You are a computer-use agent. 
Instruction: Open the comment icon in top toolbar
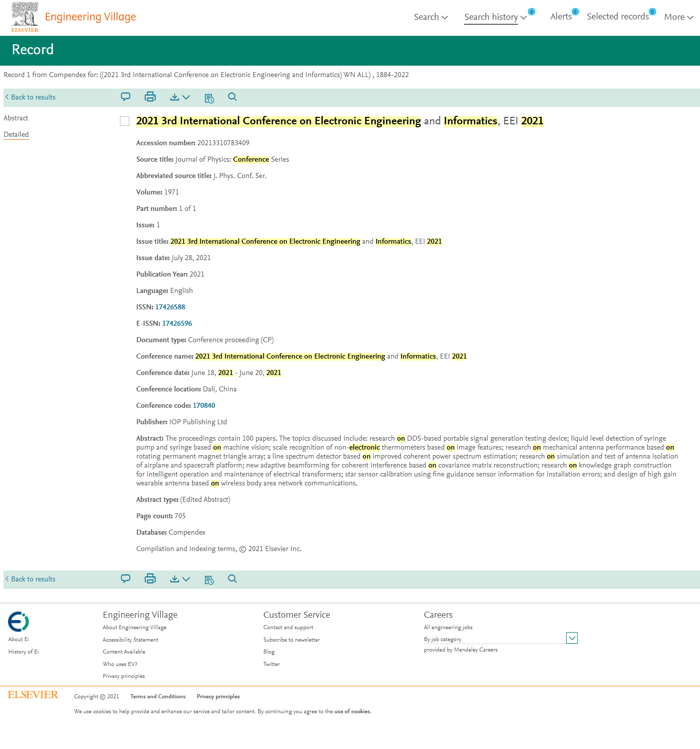(x=126, y=97)
